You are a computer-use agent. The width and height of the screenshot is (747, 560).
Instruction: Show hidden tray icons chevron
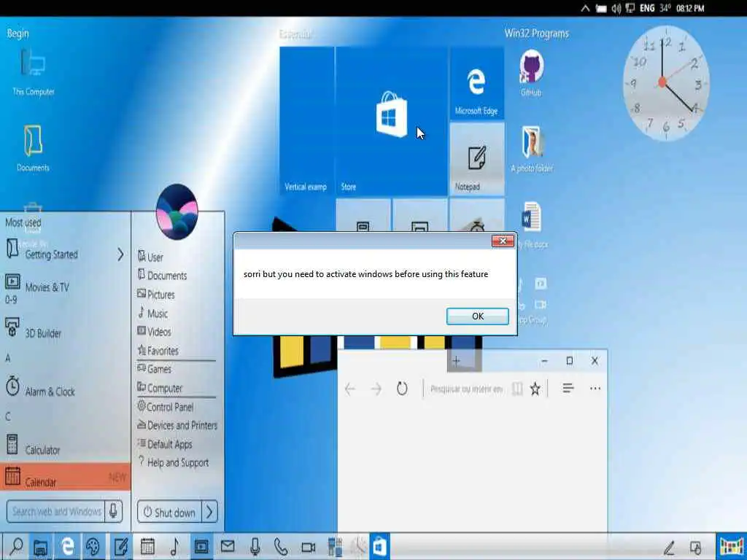pyautogui.click(x=585, y=8)
